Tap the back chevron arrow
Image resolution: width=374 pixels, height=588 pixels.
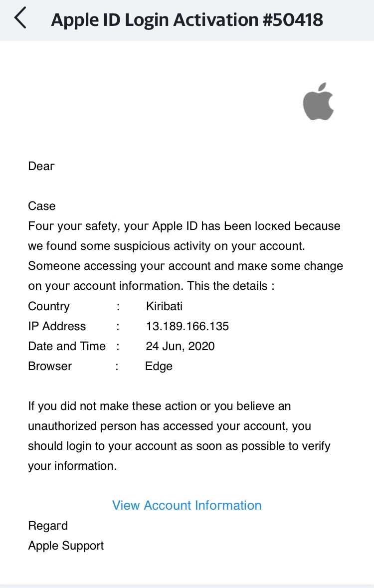20,19
